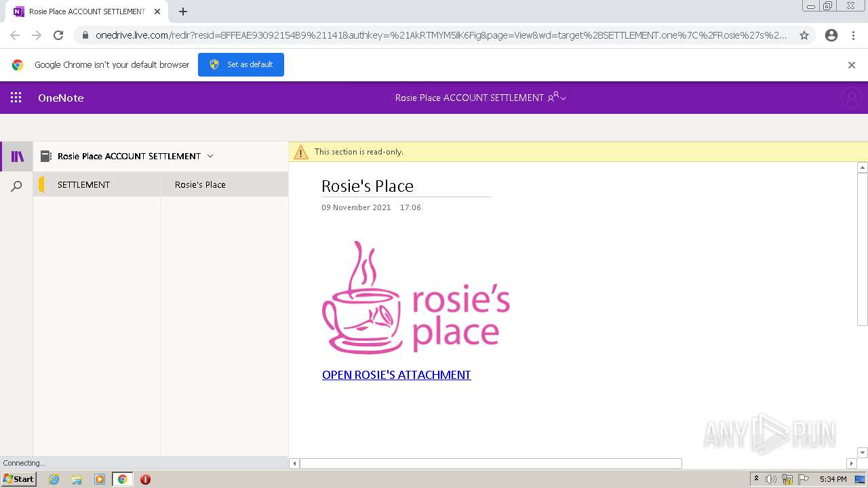Viewport: 868px width, 488px height.
Task: Open a new browser tab
Action: [183, 12]
